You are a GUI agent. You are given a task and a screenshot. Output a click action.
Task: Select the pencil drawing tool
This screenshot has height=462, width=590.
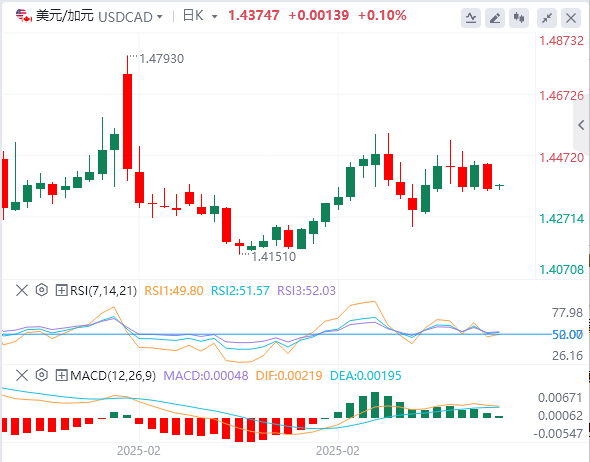coord(495,18)
